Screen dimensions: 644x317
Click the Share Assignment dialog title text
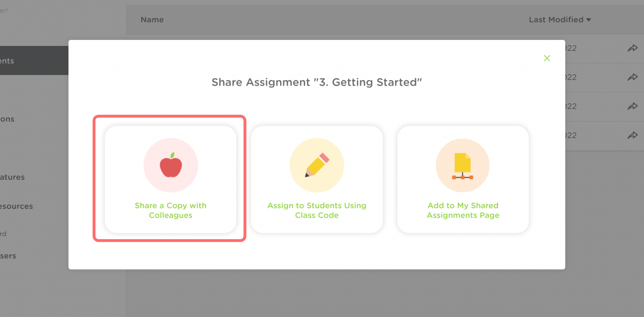tap(317, 82)
